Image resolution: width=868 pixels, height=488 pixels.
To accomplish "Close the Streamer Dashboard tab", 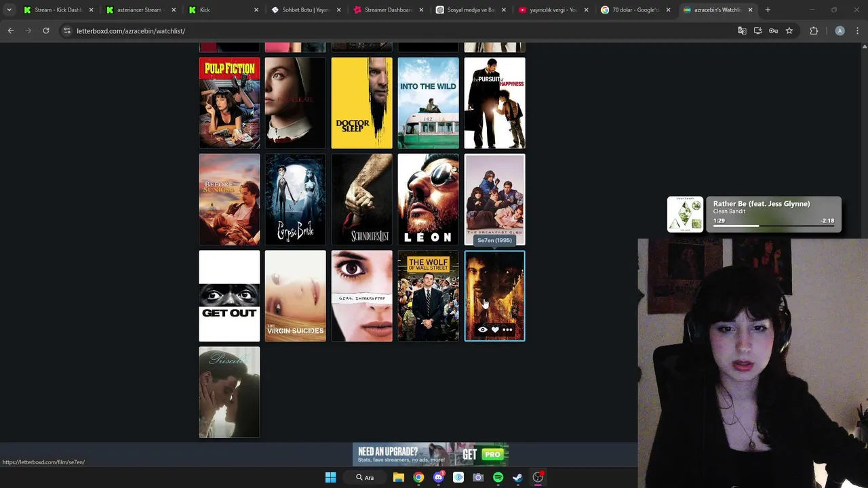I will (x=421, y=10).
